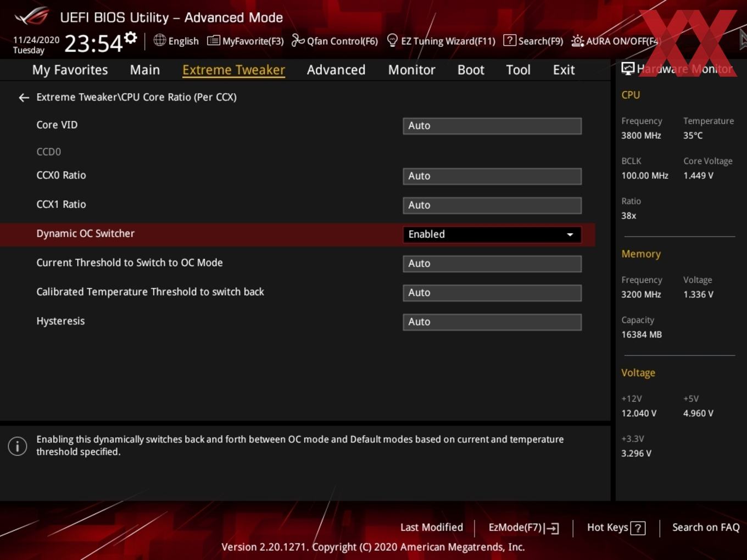
Task: Click the 12.040 V reading
Action: 639,413
